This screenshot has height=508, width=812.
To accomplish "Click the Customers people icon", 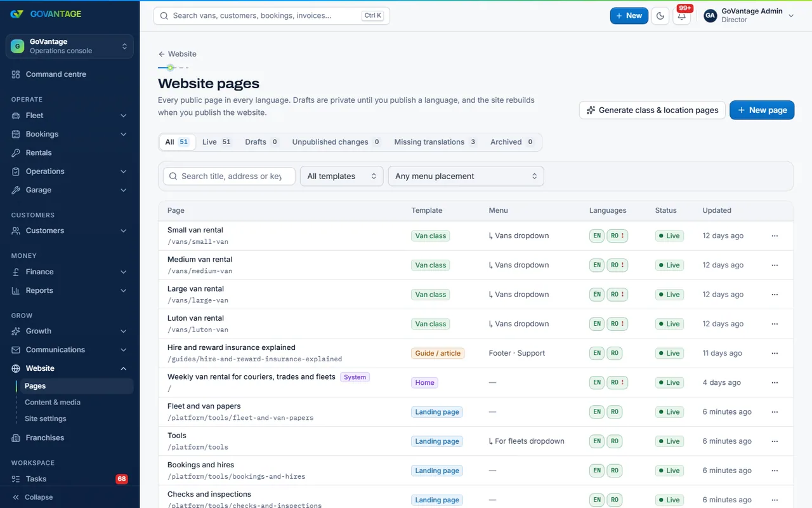I will tap(16, 231).
